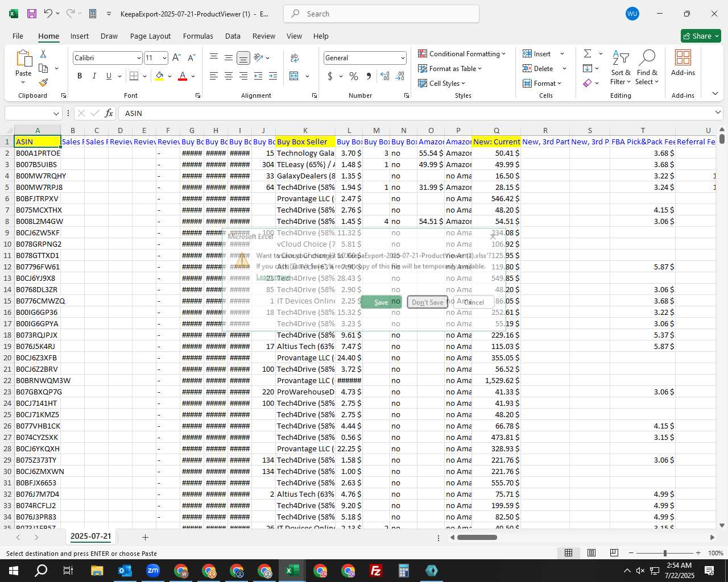728x582 pixels.
Task: Click the Orientation text angle icon
Action: 259,58
